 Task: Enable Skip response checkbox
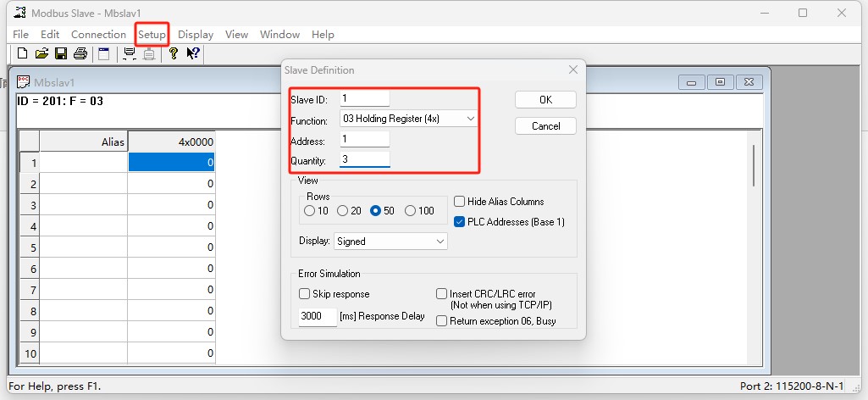coord(304,293)
